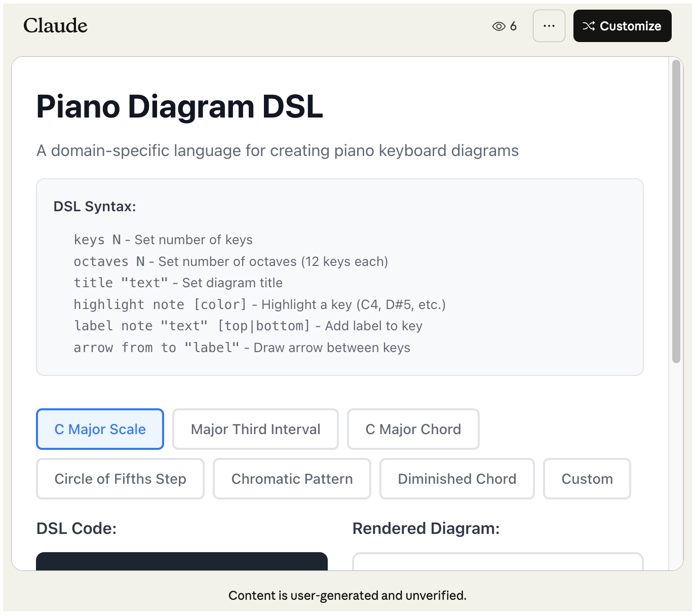This screenshot has width=694, height=616.
Task: Select the Chromatic Pattern example
Action: [292, 479]
